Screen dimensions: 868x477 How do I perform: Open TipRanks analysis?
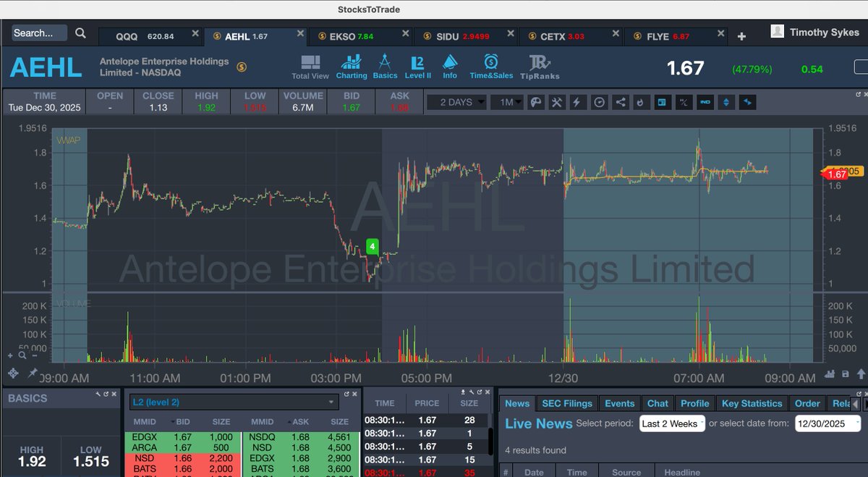click(x=540, y=66)
